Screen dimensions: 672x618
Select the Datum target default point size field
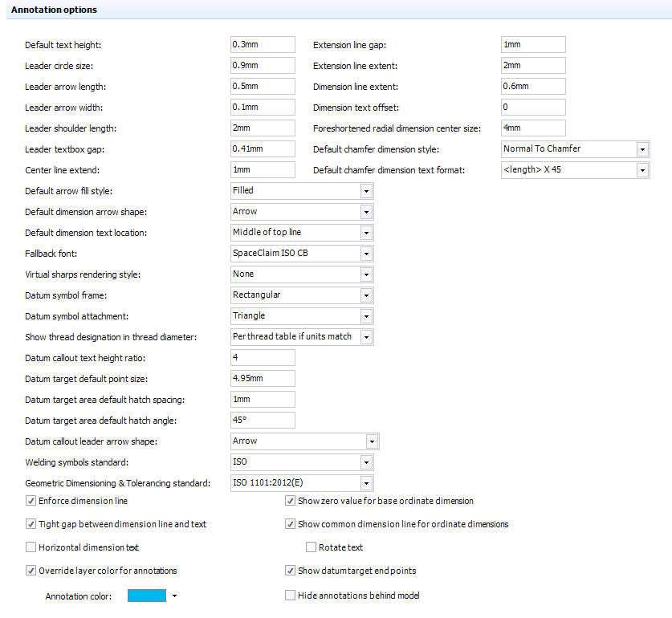(263, 379)
